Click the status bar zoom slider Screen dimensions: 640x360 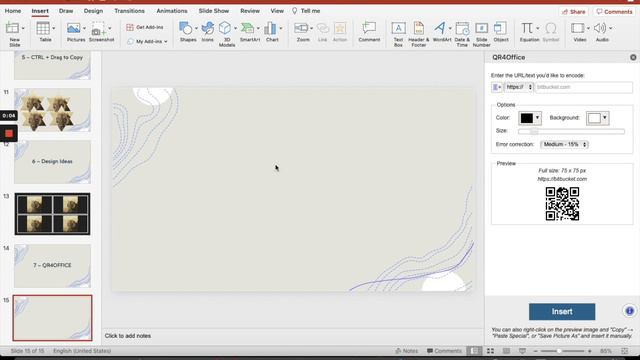tap(562, 351)
